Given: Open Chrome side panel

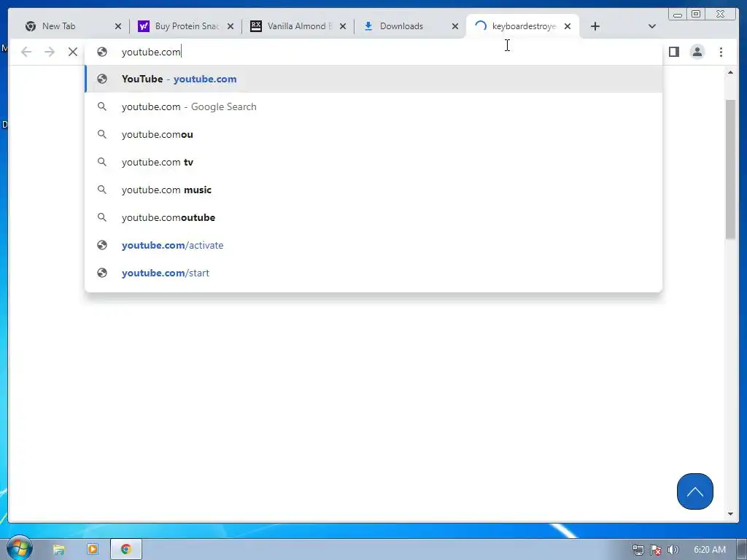Looking at the screenshot, I should (673, 52).
